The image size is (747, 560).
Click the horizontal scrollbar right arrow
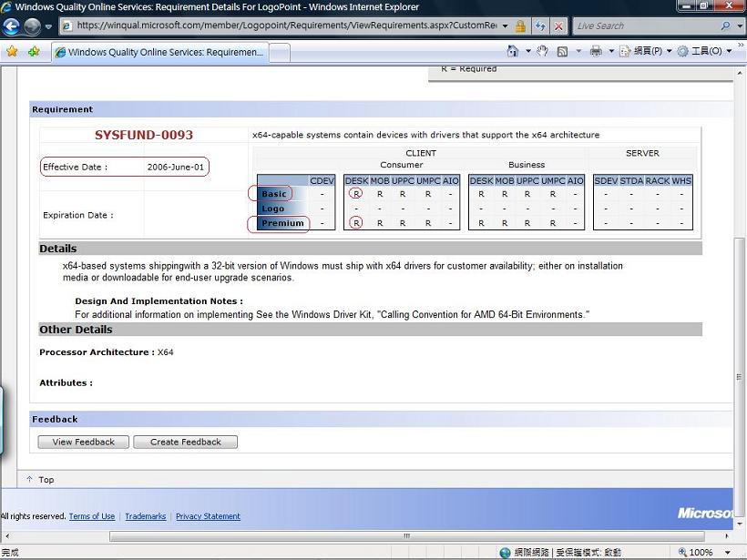pyautogui.click(x=727, y=536)
